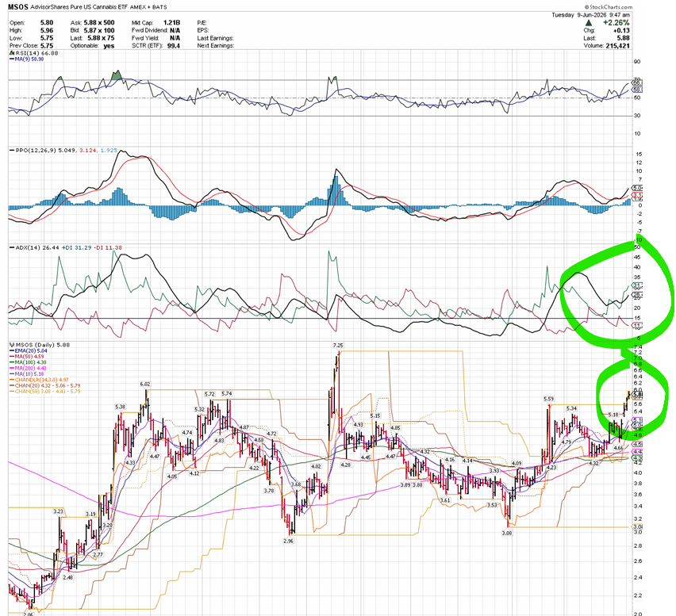Click the 2.06 low price label
The width and height of the screenshot is (676, 616).
pyautogui.click(x=29, y=614)
